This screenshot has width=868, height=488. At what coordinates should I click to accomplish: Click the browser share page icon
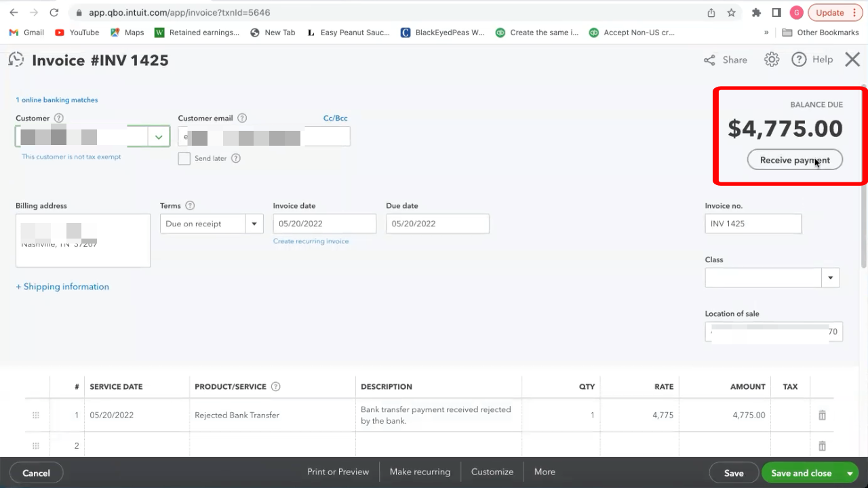tap(711, 12)
